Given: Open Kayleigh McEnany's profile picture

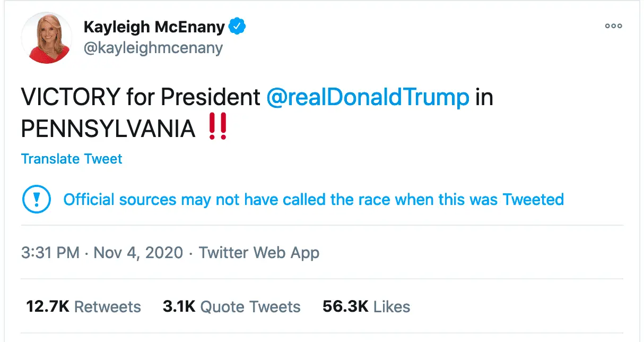Looking at the screenshot, I should [46, 38].
